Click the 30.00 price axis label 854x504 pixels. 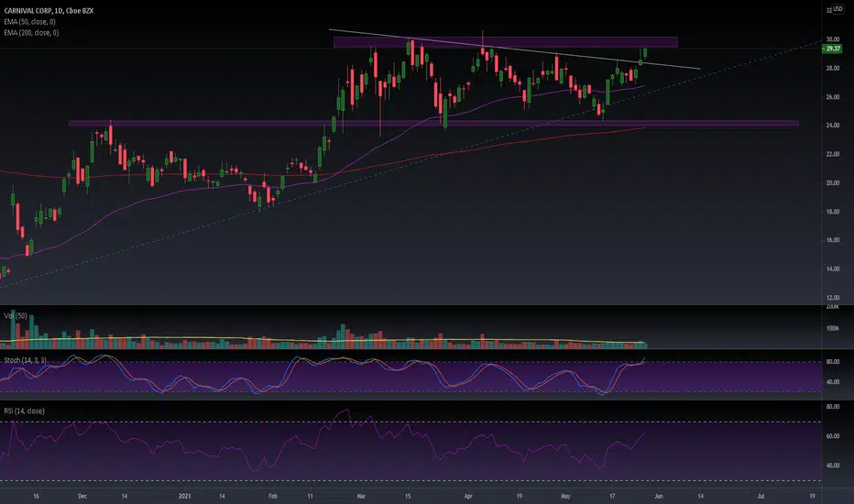833,39
